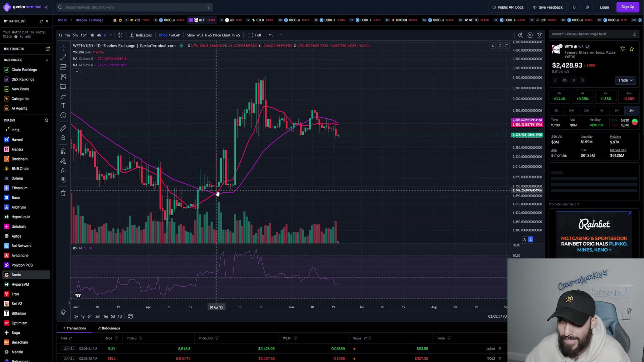The height and width of the screenshot is (362, 644).
Task: Select the trend line drawing tool
Action: 63,58
